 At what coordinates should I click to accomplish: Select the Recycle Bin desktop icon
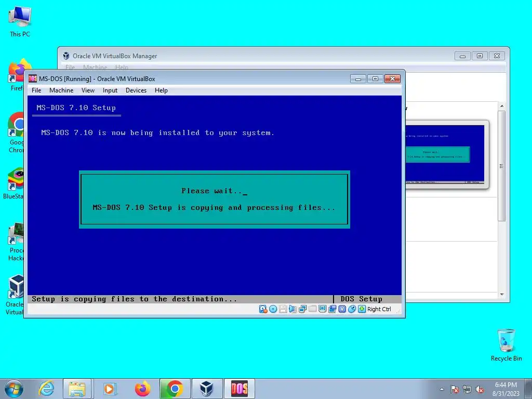tap(506, 345)
